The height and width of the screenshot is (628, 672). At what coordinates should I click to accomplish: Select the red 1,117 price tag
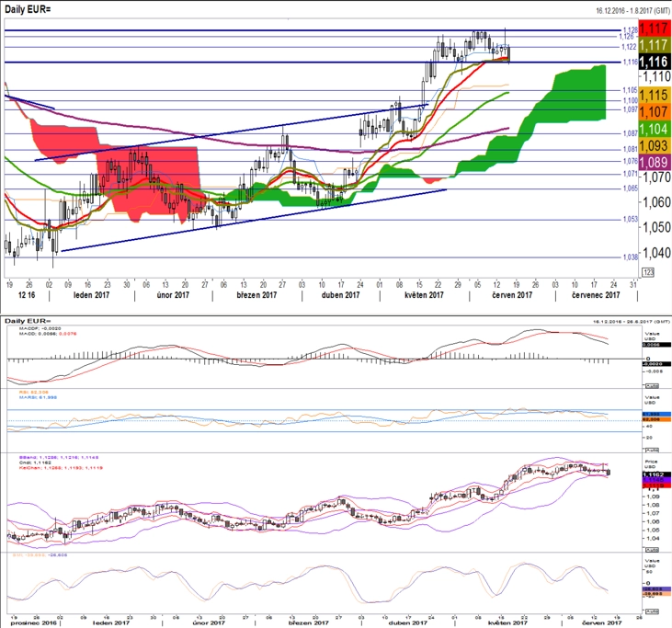pos(654,29)
